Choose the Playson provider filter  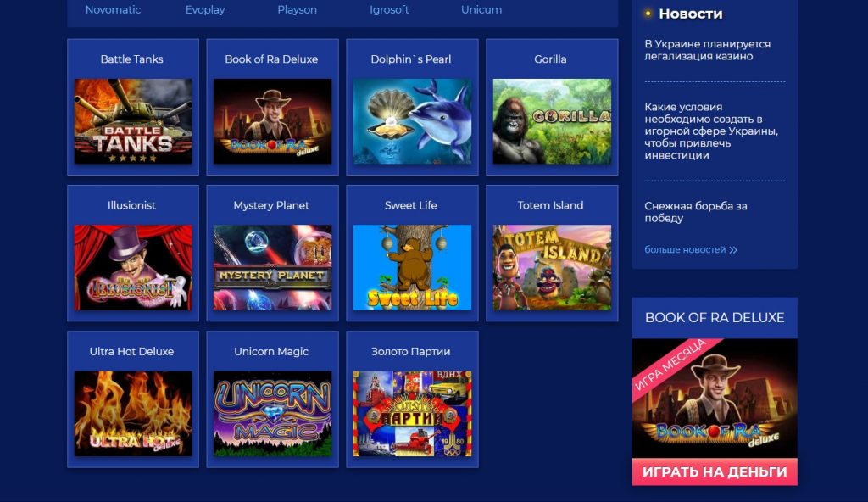click(298, 9)
